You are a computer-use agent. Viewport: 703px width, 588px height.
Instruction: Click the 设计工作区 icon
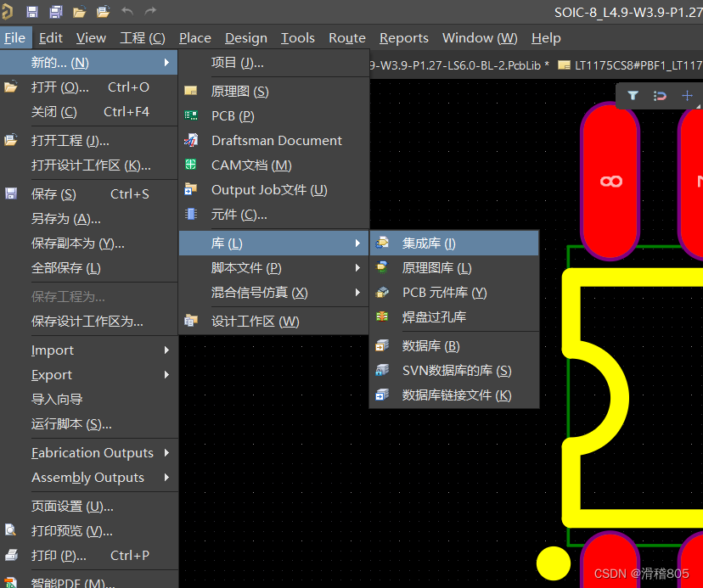pos(191,321)
